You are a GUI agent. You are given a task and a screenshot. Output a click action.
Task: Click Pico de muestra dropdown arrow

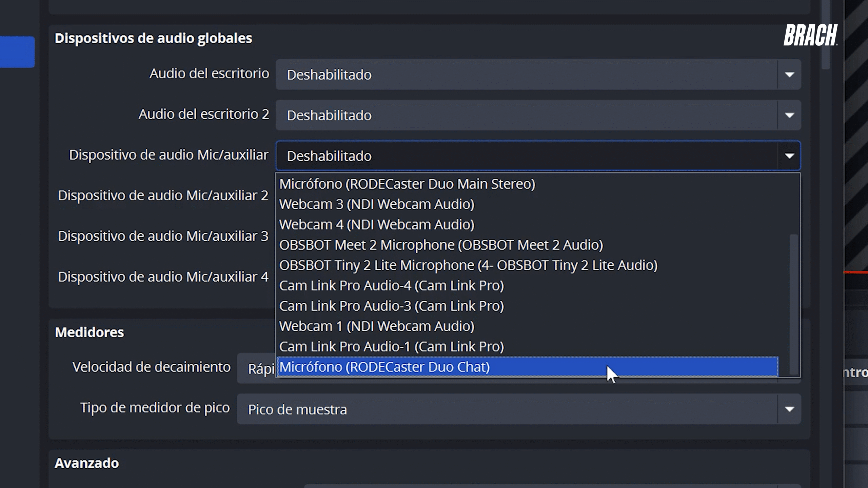(x=789, y=409)
